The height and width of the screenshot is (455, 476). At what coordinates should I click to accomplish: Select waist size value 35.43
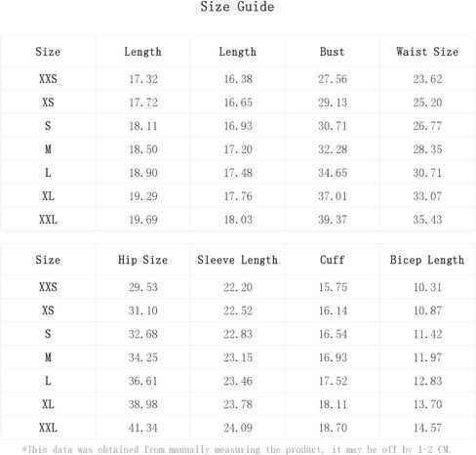pyautogui.click(x=427, y=220)
